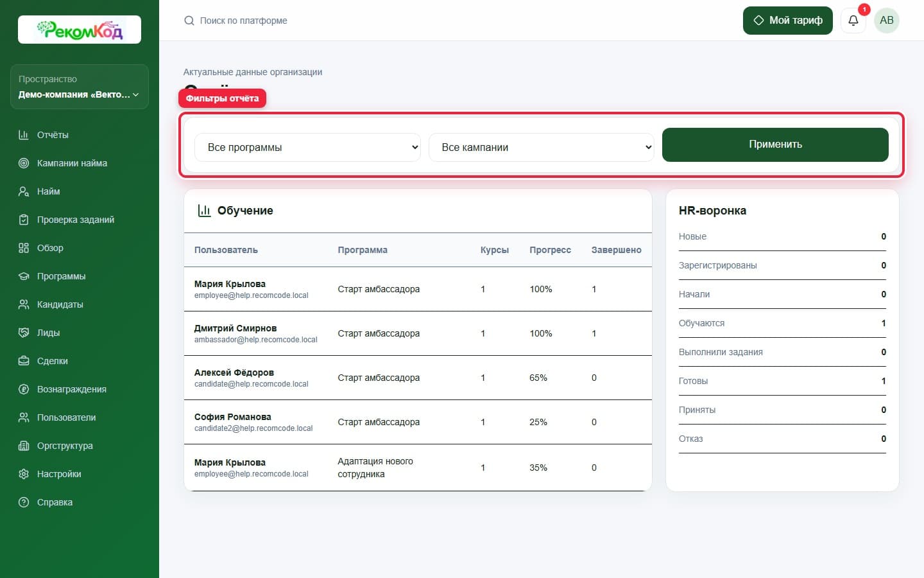Click the search magnifier icon

(189, 21)
